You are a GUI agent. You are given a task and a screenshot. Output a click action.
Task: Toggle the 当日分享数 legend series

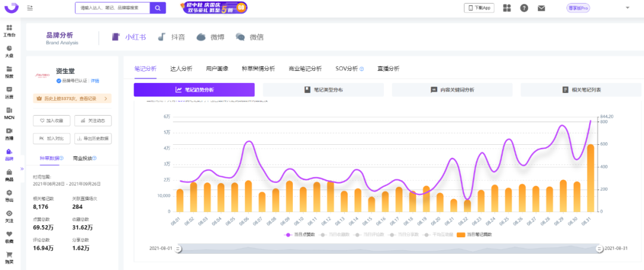pyautogui.click(x=403, y=235)
